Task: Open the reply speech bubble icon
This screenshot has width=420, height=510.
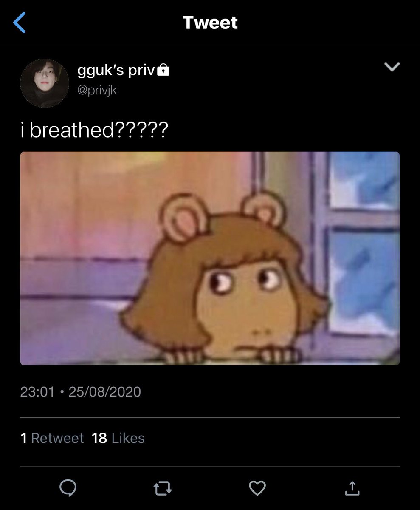Action: (68, 488)
